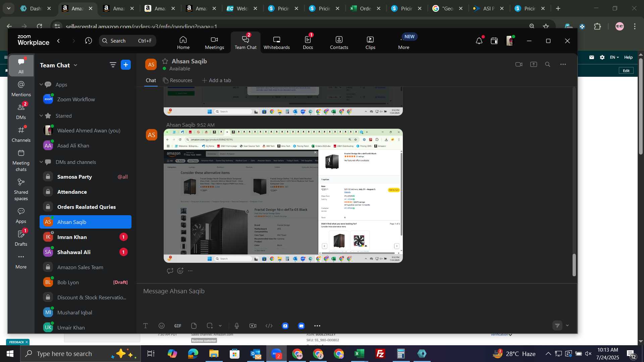Star the Ahsan Saqib conversation
Screen dimensions: 644x362
click(165, 61)
